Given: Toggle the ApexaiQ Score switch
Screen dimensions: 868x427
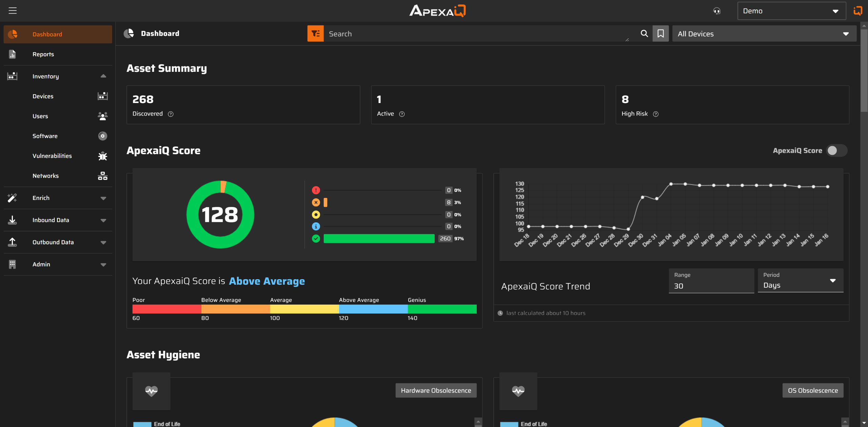Looking at the screenshot, I should [836, 150].
